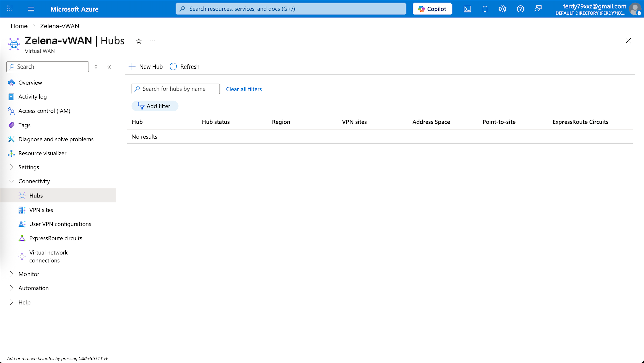Select Access control (IAM) menu item
Image resolution: width=644 pixels, height=363 pixels.
tap(44, 111)
